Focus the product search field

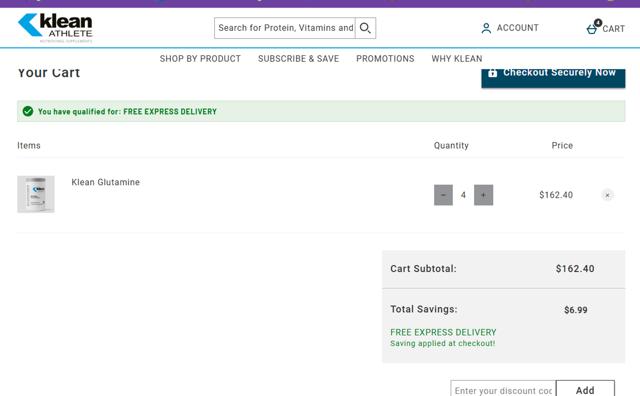pyautogui.click(x=285, y=28)
